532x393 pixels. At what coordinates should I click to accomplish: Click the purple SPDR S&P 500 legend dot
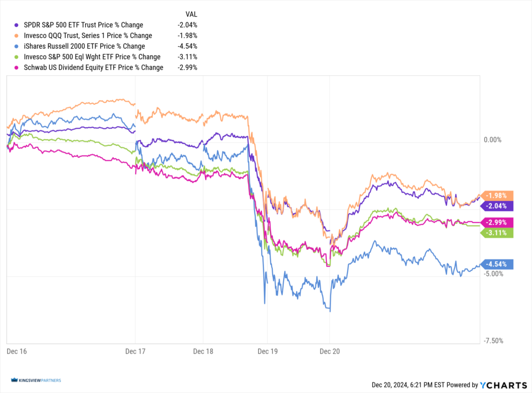[12, 25]
